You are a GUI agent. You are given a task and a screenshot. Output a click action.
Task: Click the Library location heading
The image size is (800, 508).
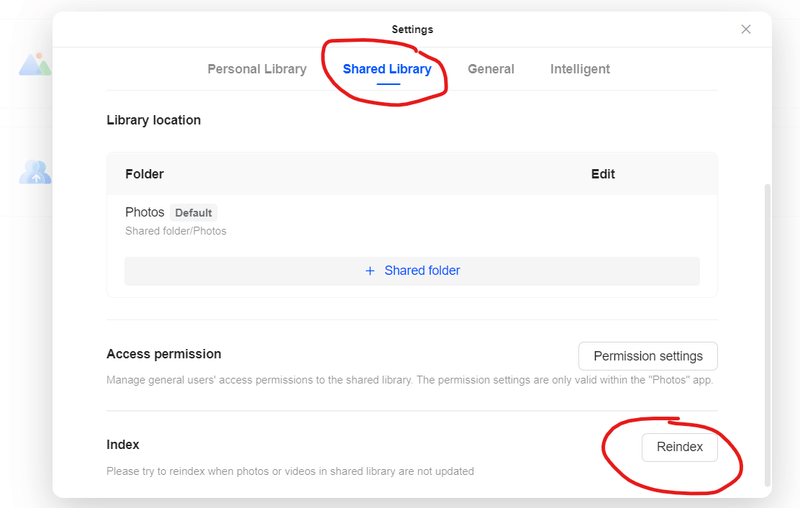pos(154,120)
